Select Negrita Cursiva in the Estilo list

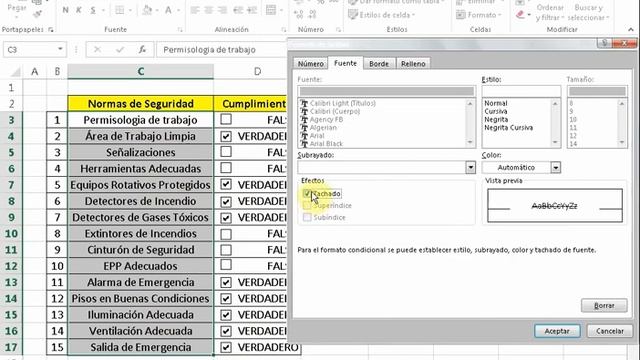tap(508, 128)
